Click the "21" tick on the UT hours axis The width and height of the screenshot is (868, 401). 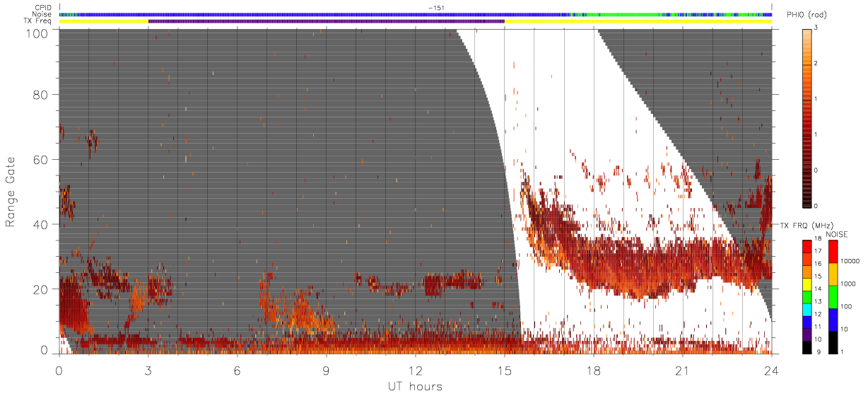point(683,371)
